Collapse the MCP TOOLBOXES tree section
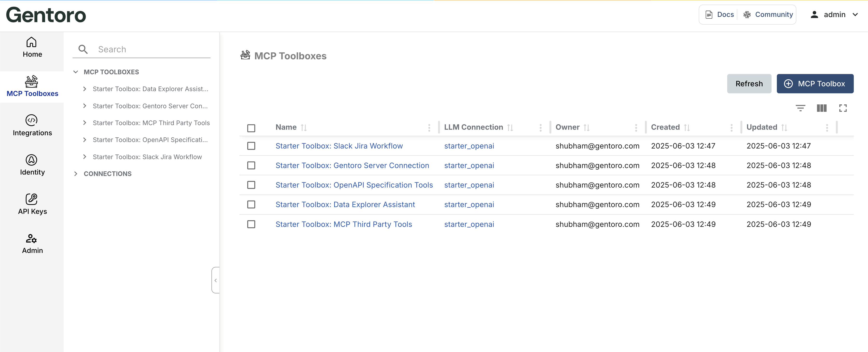This screenshot has width=868, height=352. [76, 72]
